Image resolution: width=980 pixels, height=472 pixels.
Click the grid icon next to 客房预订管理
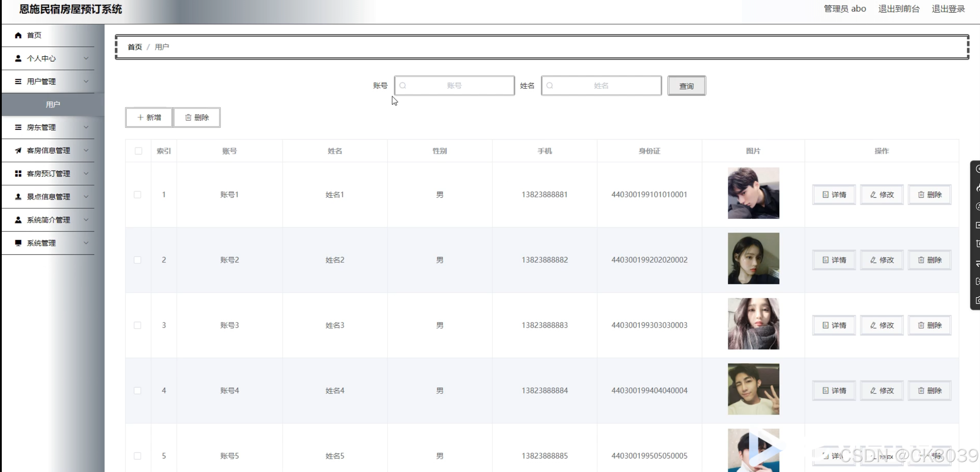[18, 174]
